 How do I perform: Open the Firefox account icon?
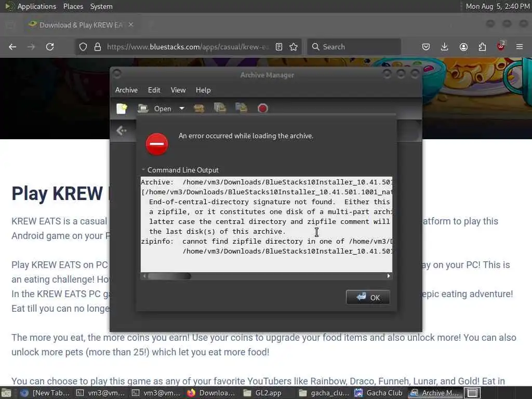[463, 47]
